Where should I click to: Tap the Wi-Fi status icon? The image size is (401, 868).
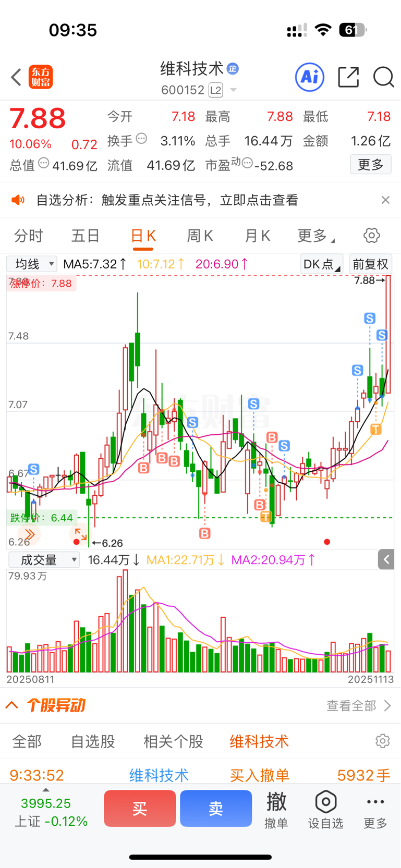click(323, 30)
